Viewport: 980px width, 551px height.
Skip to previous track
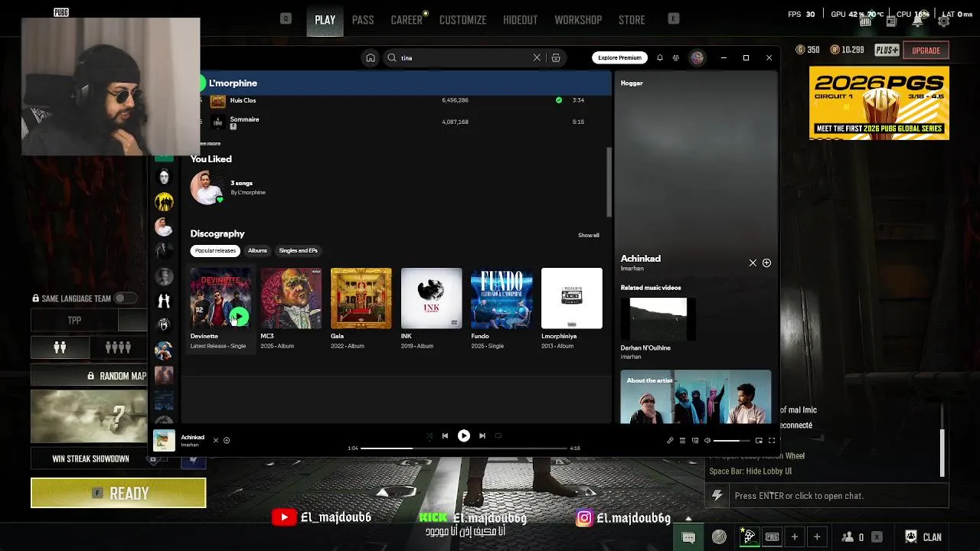point(445,435)
